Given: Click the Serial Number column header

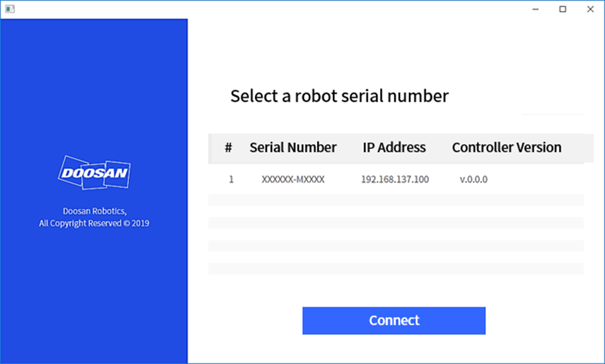Looking at the screenshot, I should coord(293,148).
